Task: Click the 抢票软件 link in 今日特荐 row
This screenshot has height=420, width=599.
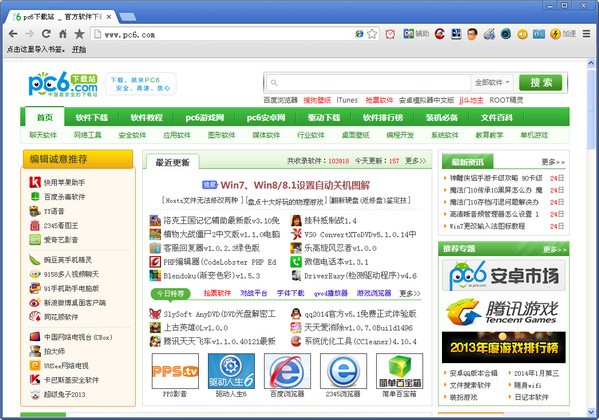Action: 217,293
